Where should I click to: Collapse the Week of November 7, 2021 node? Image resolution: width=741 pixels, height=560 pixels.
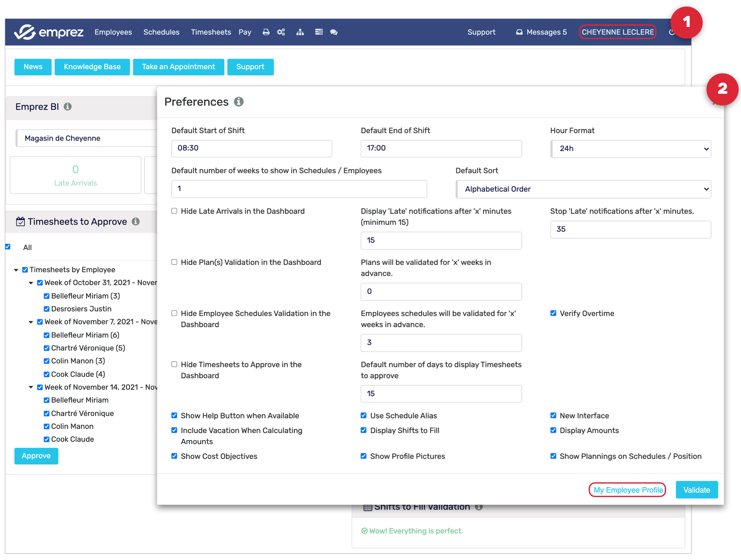click(x=31, y=322)
